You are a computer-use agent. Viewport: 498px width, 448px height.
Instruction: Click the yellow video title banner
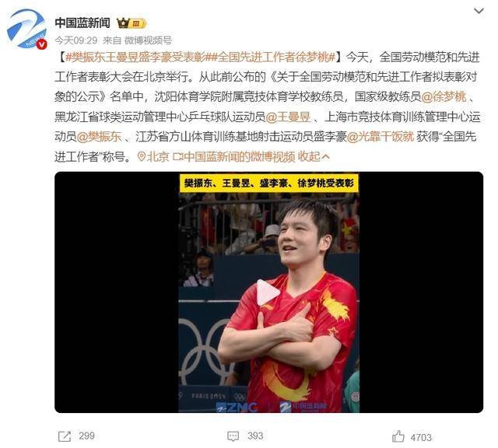[269, 183]
